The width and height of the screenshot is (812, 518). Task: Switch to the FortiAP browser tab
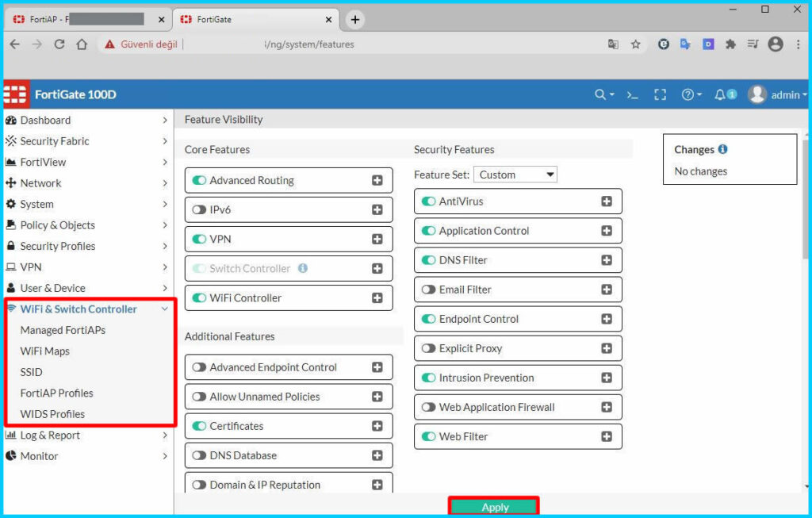click(87, 20)
